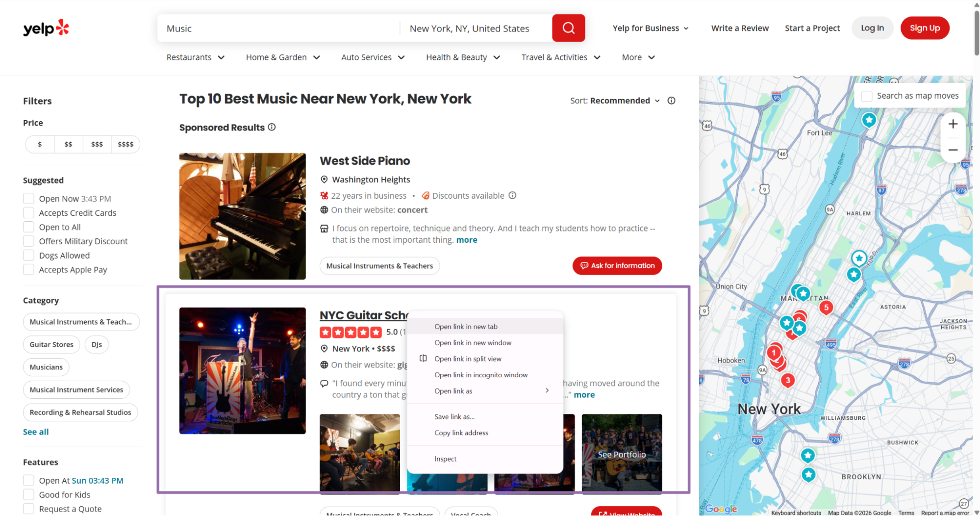Click the star map marker near Fort Lee
Image resolution: width=980 pixels, height=516 pixels.
[869, 120]
